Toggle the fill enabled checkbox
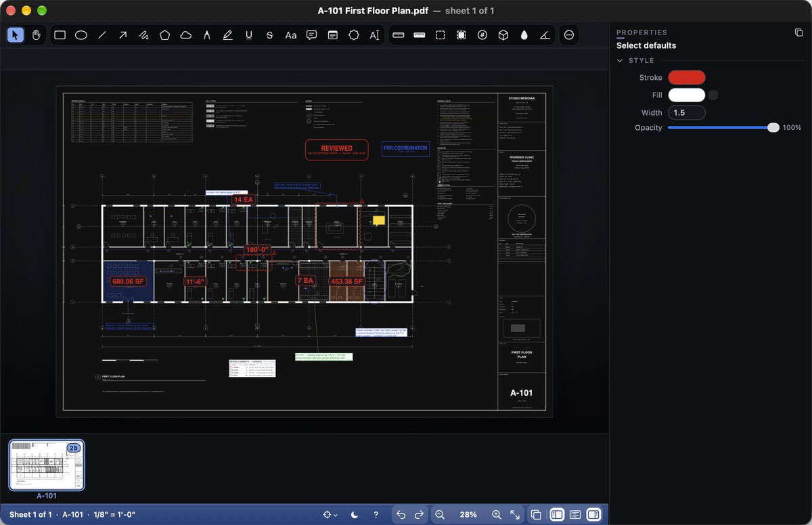This screenshot has width=812, height=525. (713, 95)
